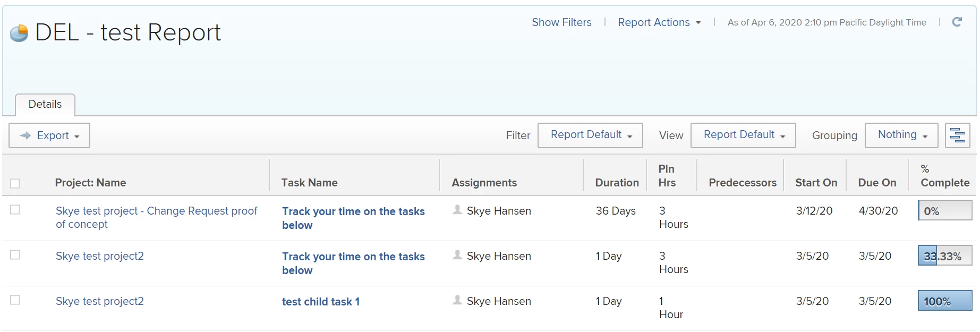Open the Filter Report Default dropdown
This screenshot has width=980, height=332.
point(590,135)
